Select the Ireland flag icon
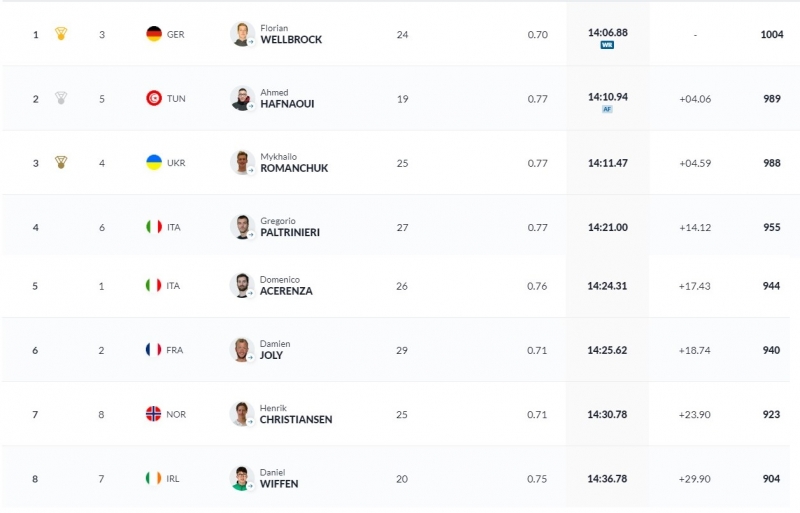Viewport: 800px width, 513px height. (153, 478)
